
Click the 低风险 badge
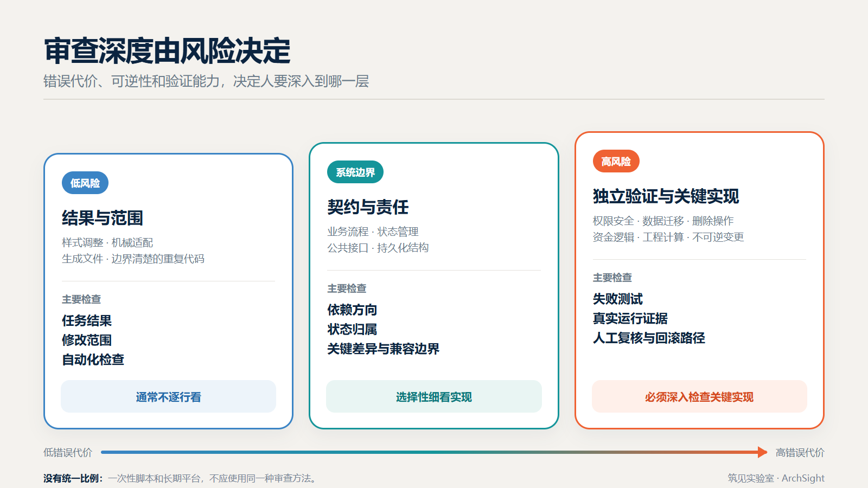tap(85, 183)
